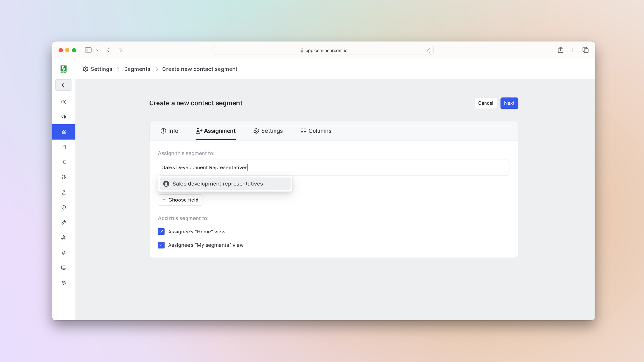
Task: Open a new tab with plus icon
Action: coord(573,50)
